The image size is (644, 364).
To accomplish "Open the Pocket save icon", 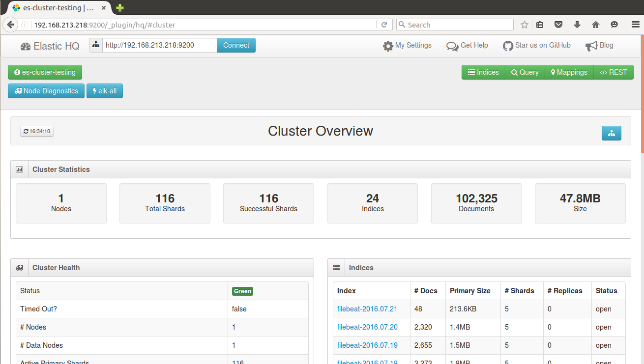I will coord(558,25).
